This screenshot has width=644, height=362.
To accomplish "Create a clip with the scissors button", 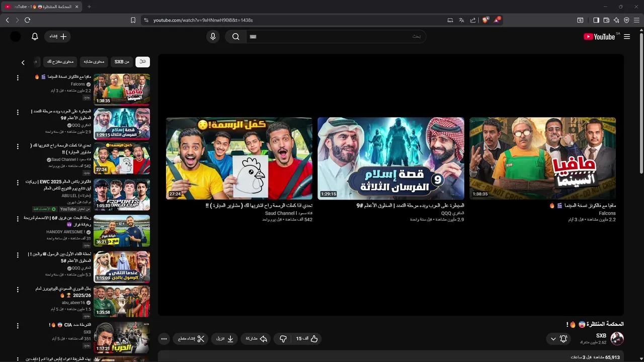I will [x=191, y=339].
